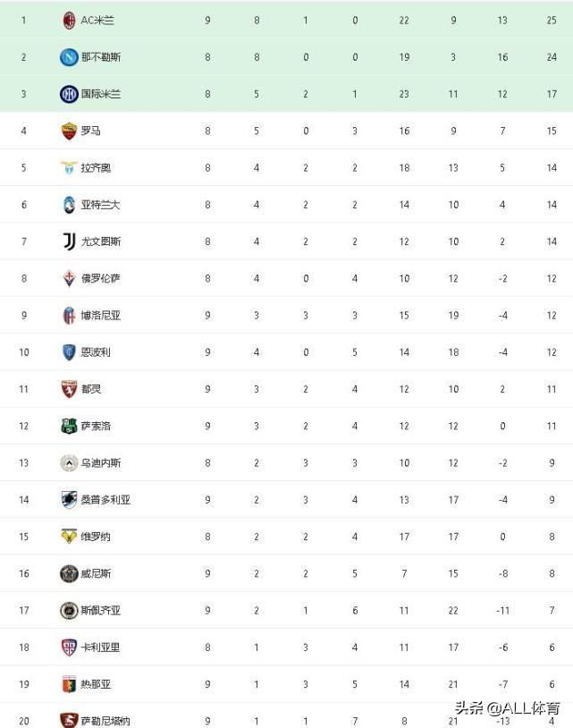Select the 佛罗伦萨 Fiorentina crest
Screen dimensions: 573x728
click(69, 278)
